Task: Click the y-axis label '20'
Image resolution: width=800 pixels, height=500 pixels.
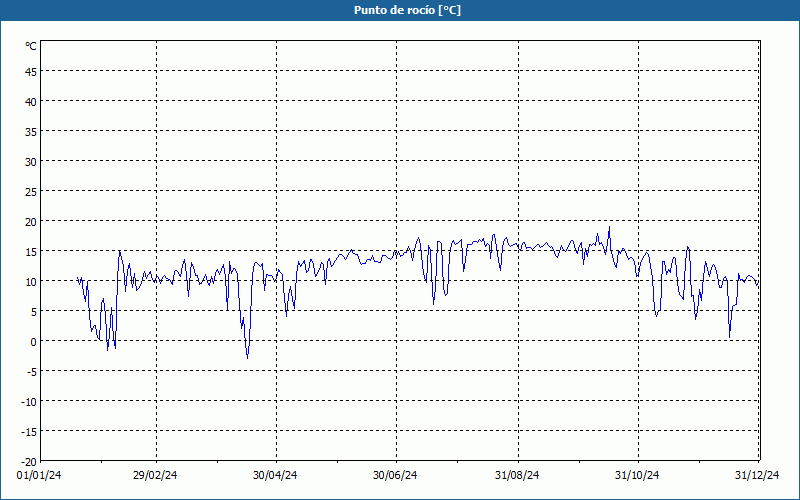Action: (x=31, y=222)
